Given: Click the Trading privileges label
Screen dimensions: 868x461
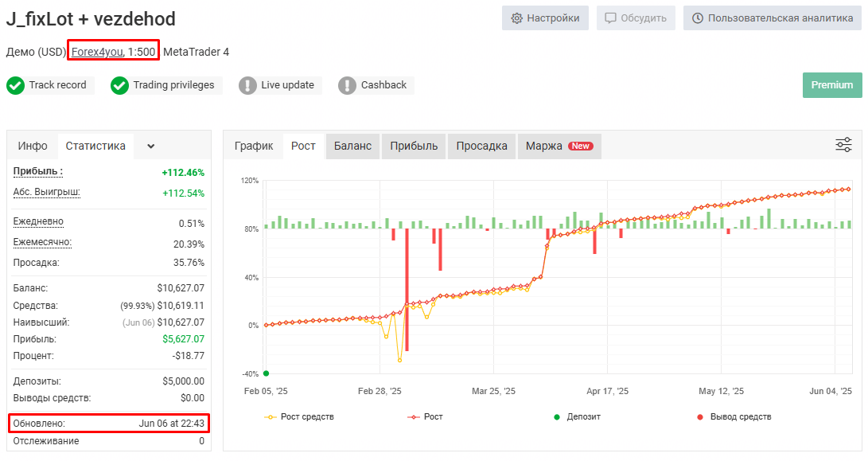Looking at the screenshot, I should 173,84.
